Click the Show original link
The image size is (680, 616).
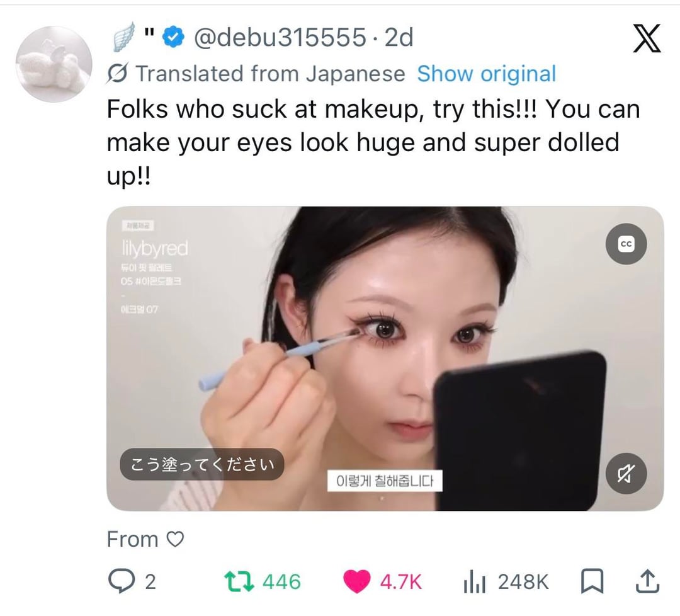coord(486,73)
